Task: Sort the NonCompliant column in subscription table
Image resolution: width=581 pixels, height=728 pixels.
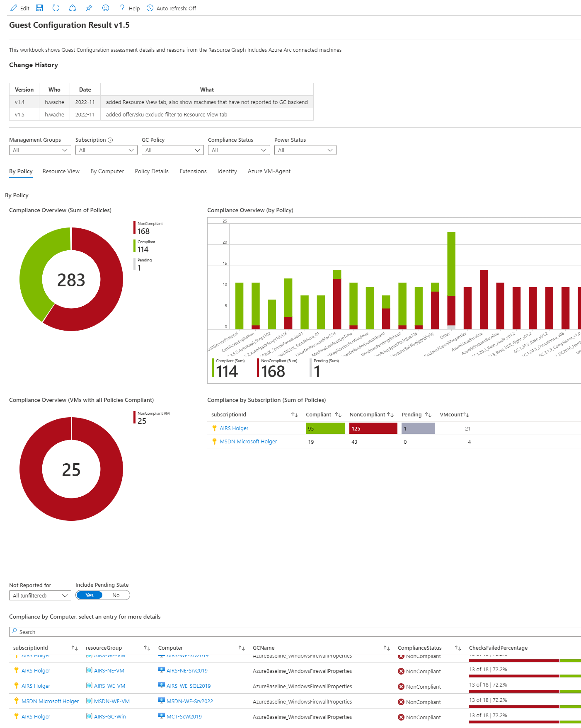Action: coord(390,415)
